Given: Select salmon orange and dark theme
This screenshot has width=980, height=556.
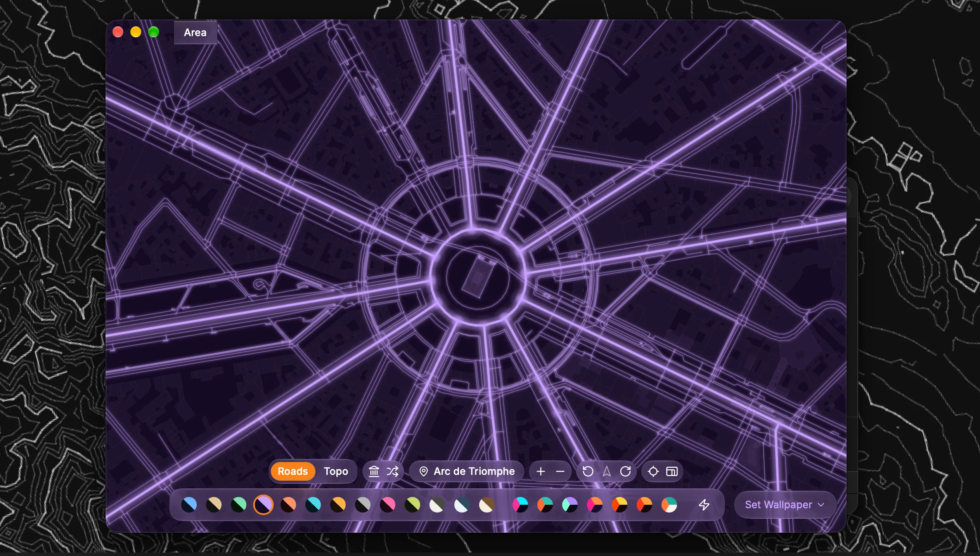Looking at the screenshot, I should (x=288, y=505).
